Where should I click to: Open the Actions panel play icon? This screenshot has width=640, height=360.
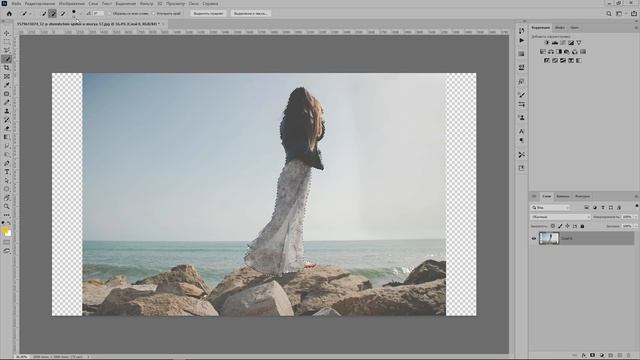click(522, 40)
